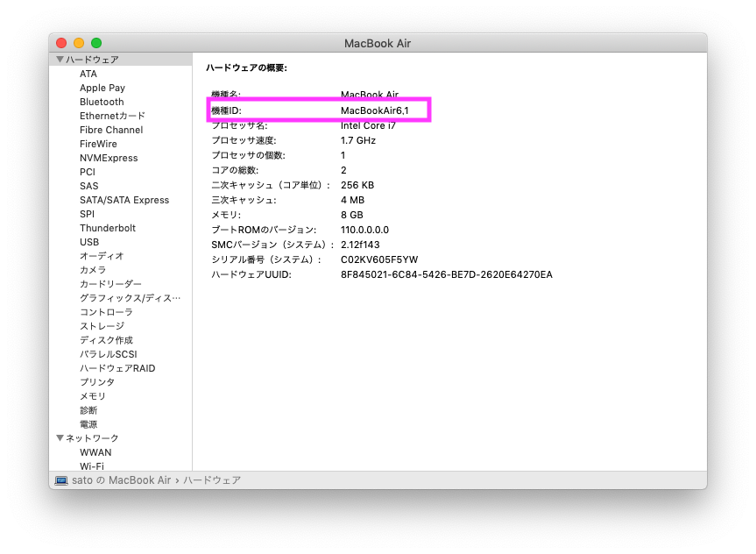Click the processor speed 1.7 GHz

pyautogui.click(x=358, y=140)
